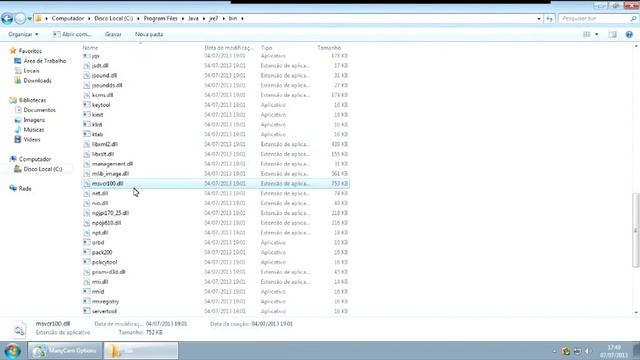Screen dimensions: 640x360
Task: Change the view with the view icon
Action: [x=587, y=34]
